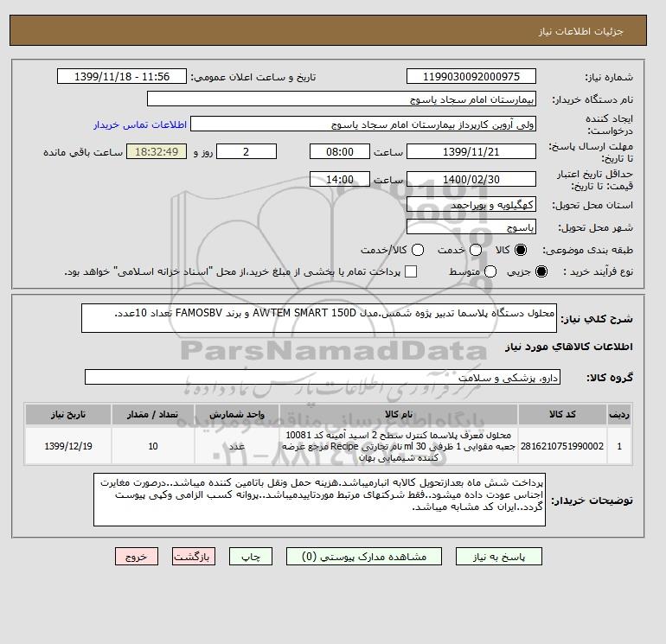The height and width of the screenshot is (644, 666).
Task: Click the بازگشت back button
Action: [x=194, y=556]
